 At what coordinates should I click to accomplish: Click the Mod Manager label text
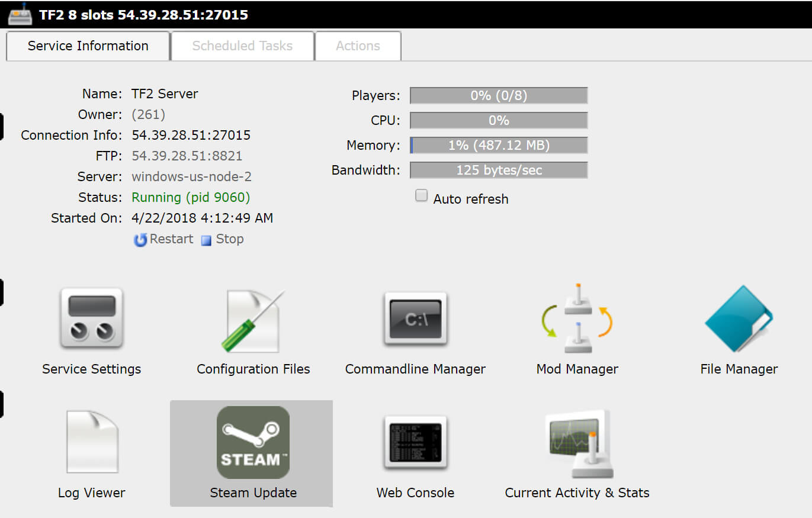[577, 369]
